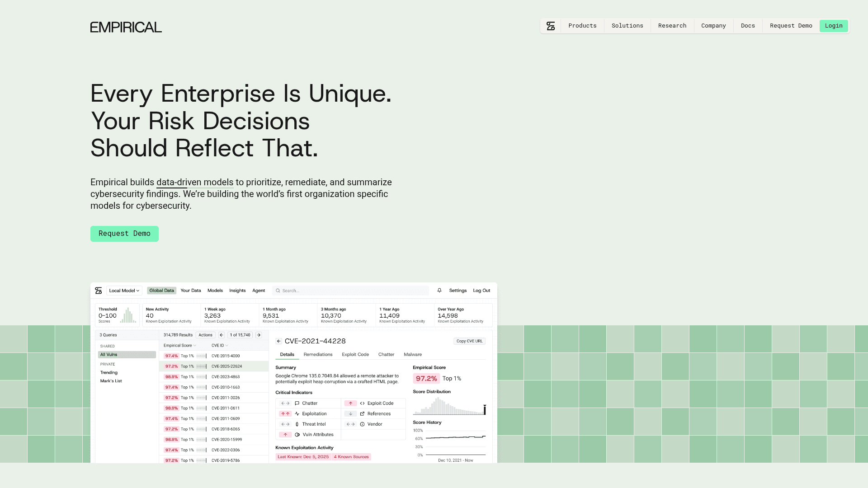Click the Threshold 0-100 histogram card
The width and height of the screenshot is (868, 488).
pos(117,315)
